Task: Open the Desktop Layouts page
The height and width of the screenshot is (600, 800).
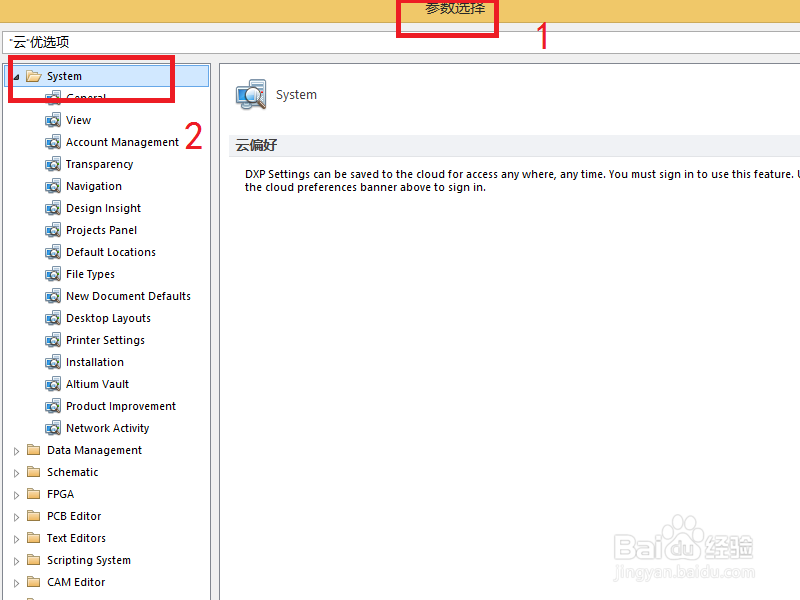Action: [x=108, y=318]
